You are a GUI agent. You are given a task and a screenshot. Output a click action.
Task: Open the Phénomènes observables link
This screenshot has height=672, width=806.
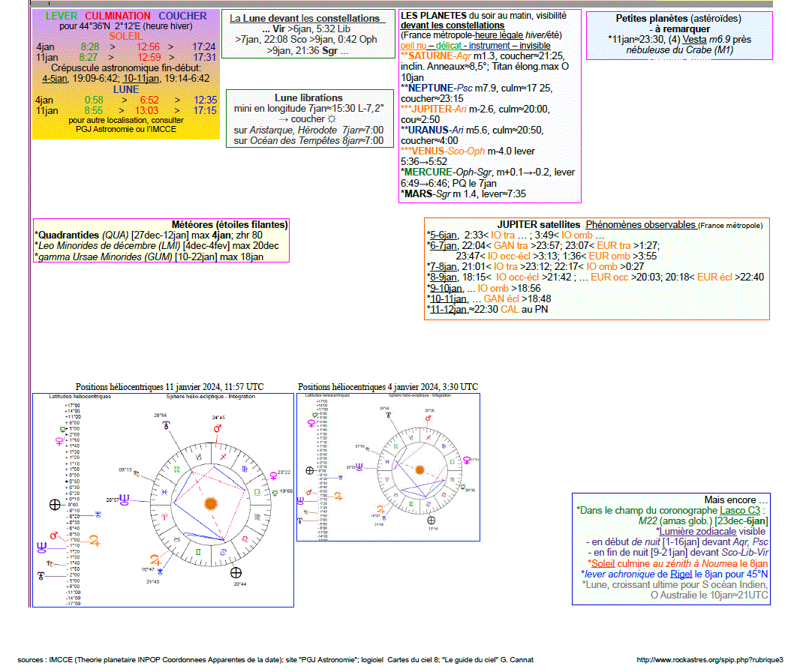(640, 224)
